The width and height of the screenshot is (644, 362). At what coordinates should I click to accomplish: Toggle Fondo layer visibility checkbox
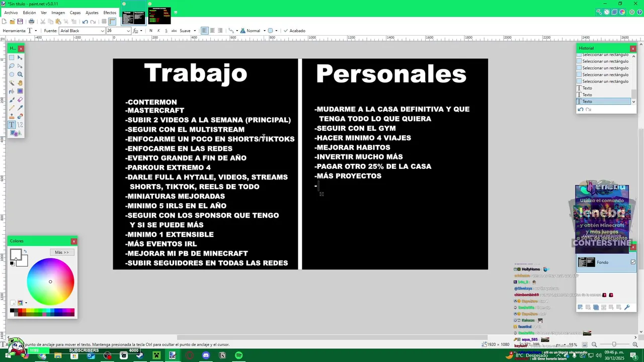point(633,262)
